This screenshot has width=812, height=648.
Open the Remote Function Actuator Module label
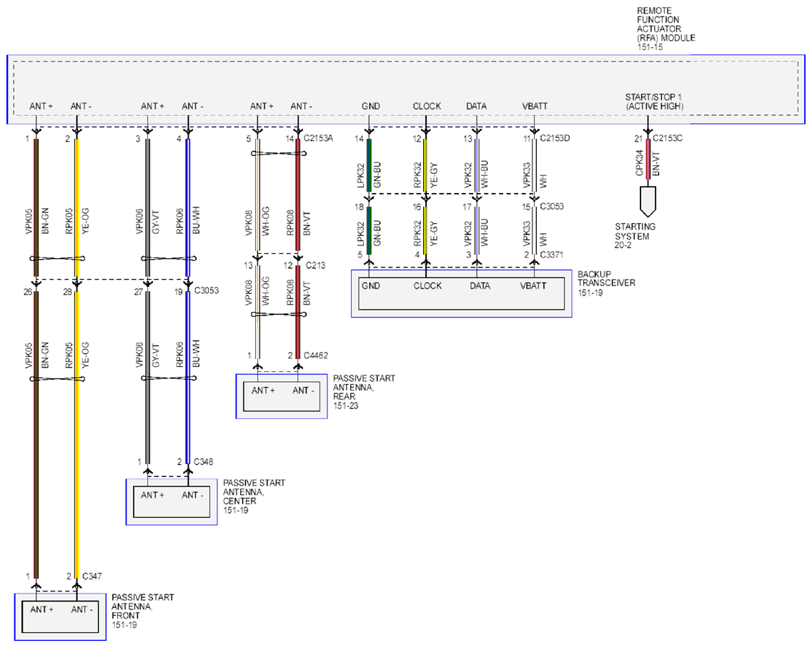coord(665,29)
